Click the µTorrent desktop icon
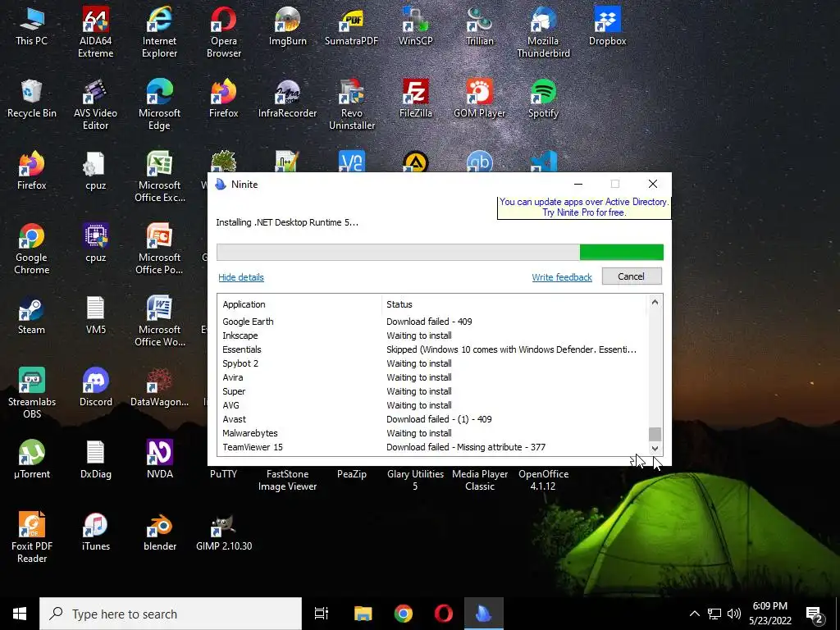 (32, 459)
